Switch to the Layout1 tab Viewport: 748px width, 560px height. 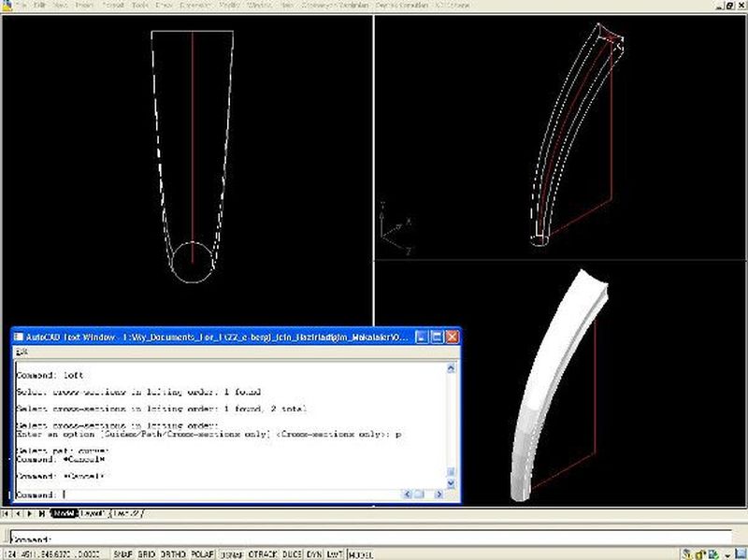click(93, 513)
